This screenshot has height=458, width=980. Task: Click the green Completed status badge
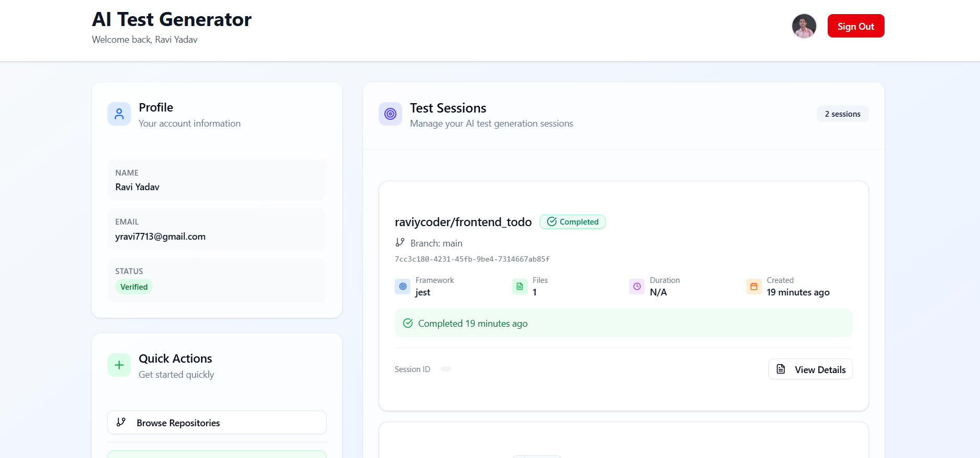point(573,221)
